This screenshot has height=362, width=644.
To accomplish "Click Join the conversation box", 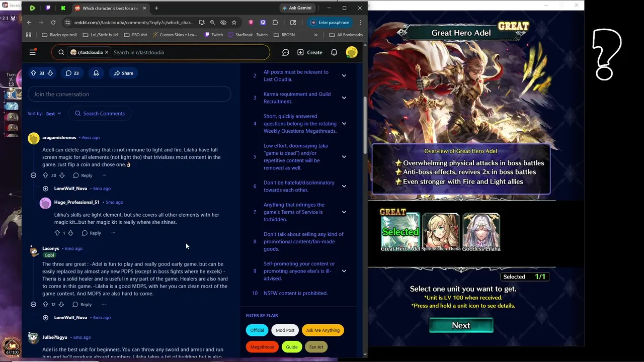I will coord(129,94).
